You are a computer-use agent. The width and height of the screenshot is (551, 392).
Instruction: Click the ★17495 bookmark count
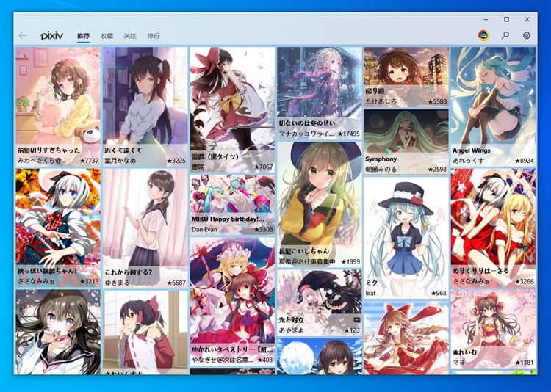coord(348,134)
